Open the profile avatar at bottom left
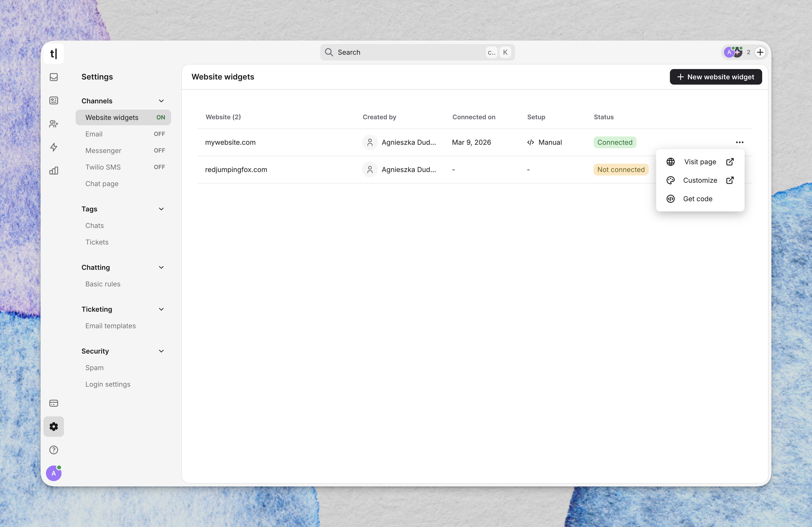This screenshot has height=527, width=812. click(x=54, y=473)
